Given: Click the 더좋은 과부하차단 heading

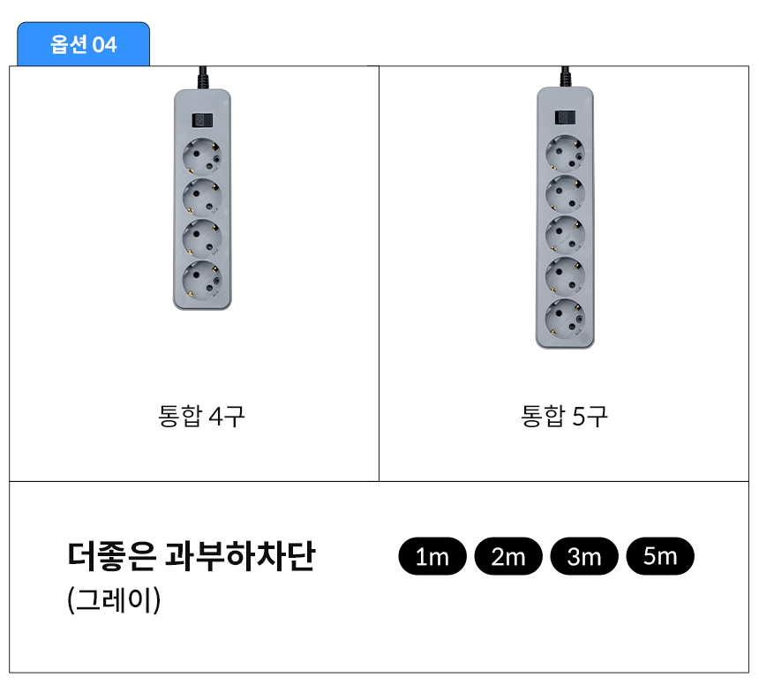Looking at the screenshot, I should pos(191,557).
